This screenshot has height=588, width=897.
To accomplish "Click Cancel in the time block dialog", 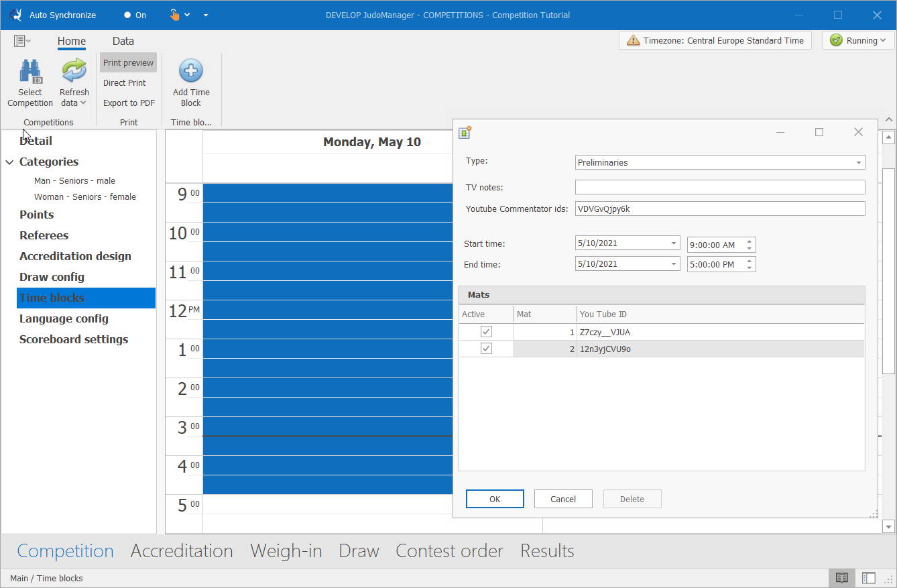I will tap(563, 499).
